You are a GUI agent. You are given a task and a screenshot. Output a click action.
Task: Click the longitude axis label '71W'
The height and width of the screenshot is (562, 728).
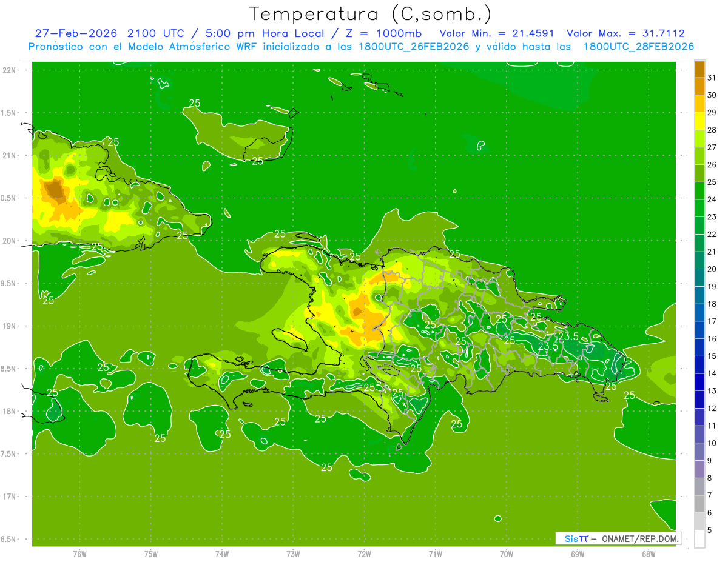pyautogui.click(x=435, y=554)
